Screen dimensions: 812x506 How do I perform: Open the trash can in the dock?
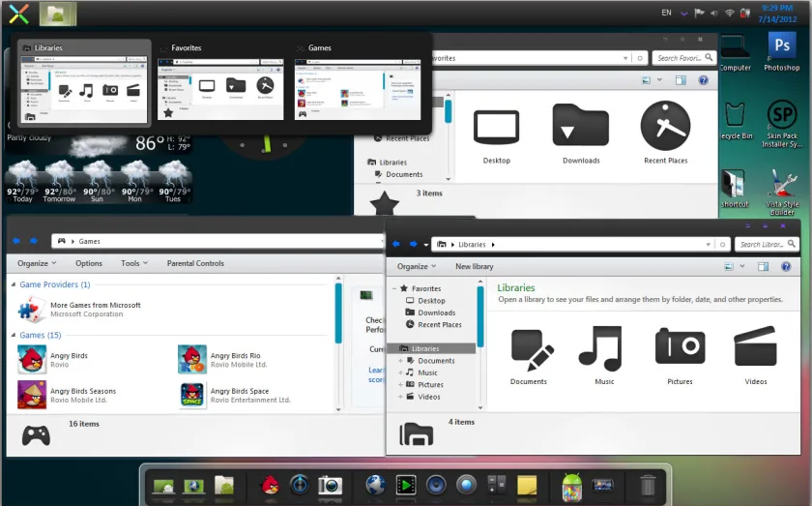click(x=648, y=486)
